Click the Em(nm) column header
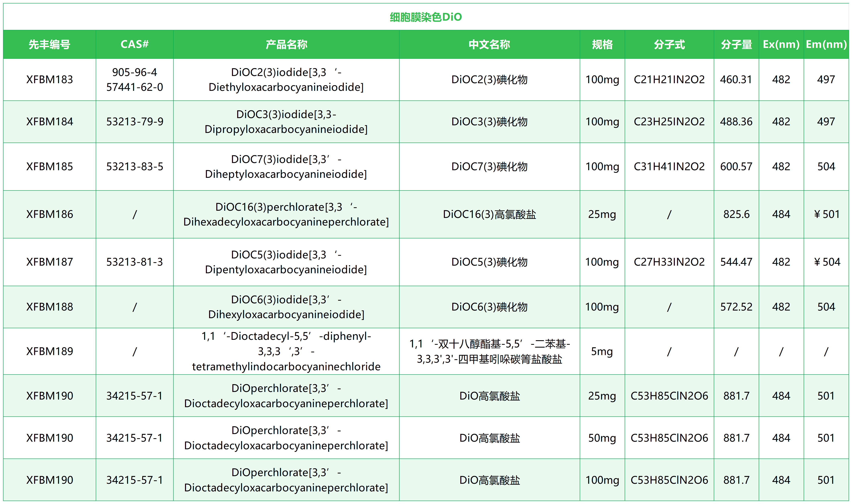Viewport: 852px width, 504px height. pos(826,45)
